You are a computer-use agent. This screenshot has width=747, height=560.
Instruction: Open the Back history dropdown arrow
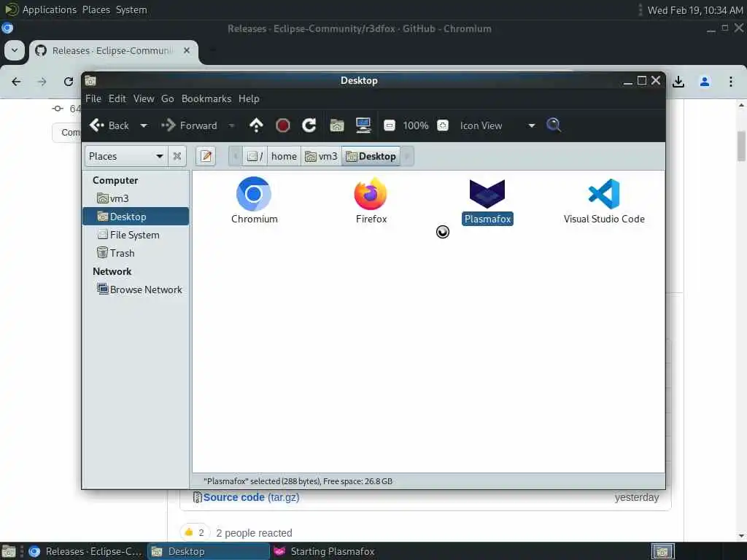pos(144,125)
